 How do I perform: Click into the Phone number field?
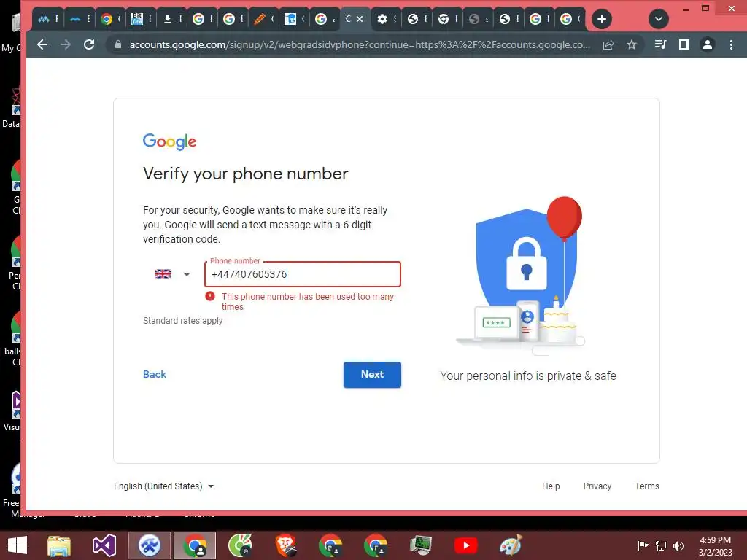point(303,274)
